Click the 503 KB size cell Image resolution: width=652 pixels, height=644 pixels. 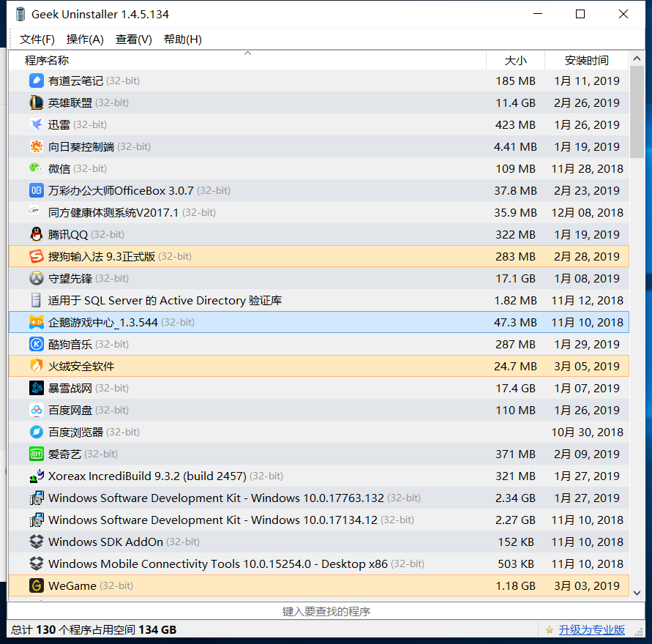(516, 563)
